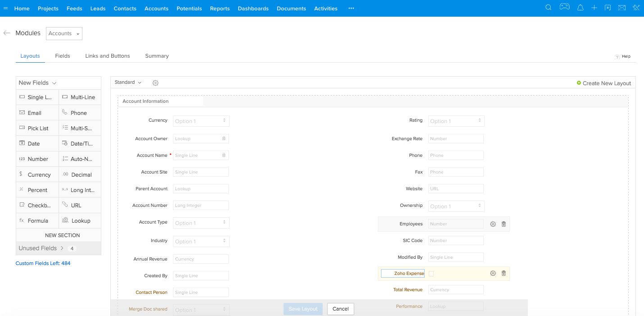Click Create New Layout
Image resolution: width=644 pixels, height=316 pixels.
click(x=604, y=83)
